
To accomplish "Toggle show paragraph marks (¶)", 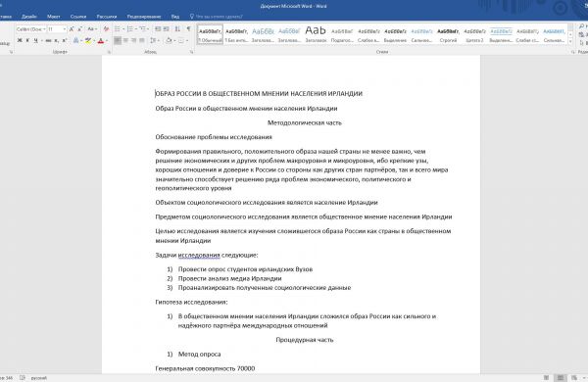I will 188,28.
